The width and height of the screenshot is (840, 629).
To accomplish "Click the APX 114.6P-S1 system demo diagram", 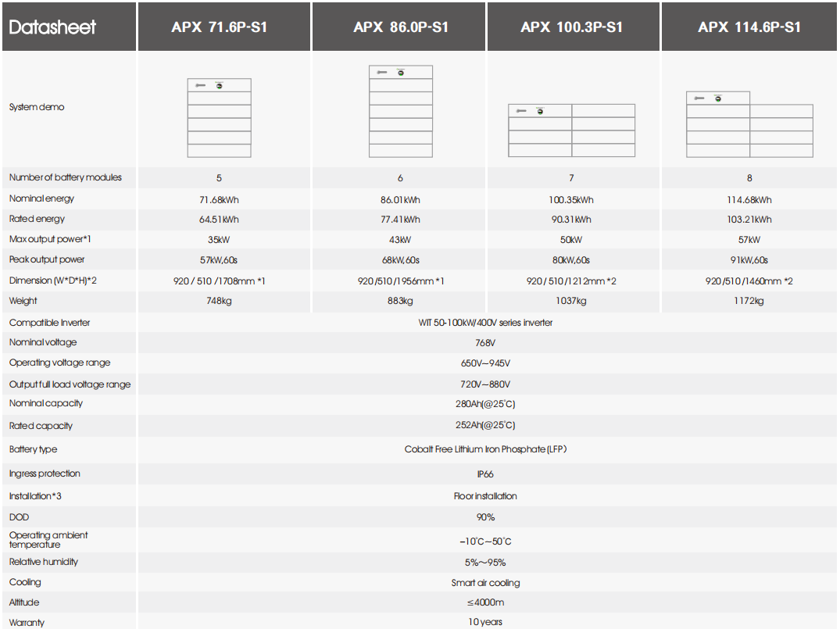I will (749, 124).
